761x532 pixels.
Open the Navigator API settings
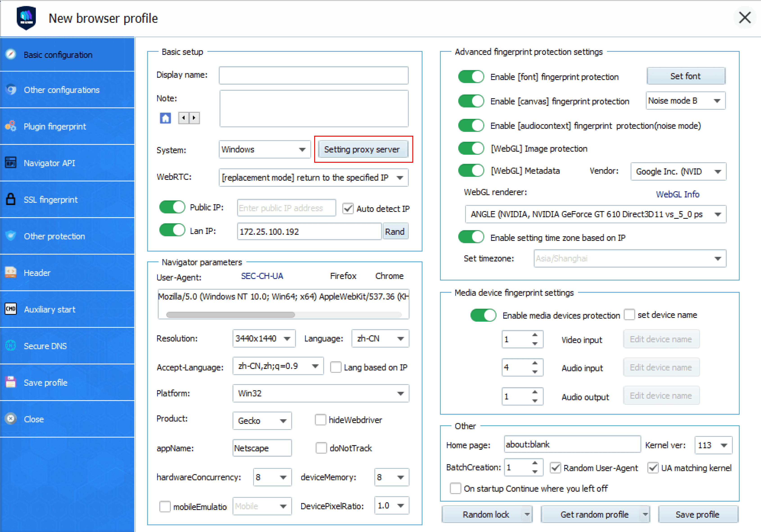tap(50, 163)
